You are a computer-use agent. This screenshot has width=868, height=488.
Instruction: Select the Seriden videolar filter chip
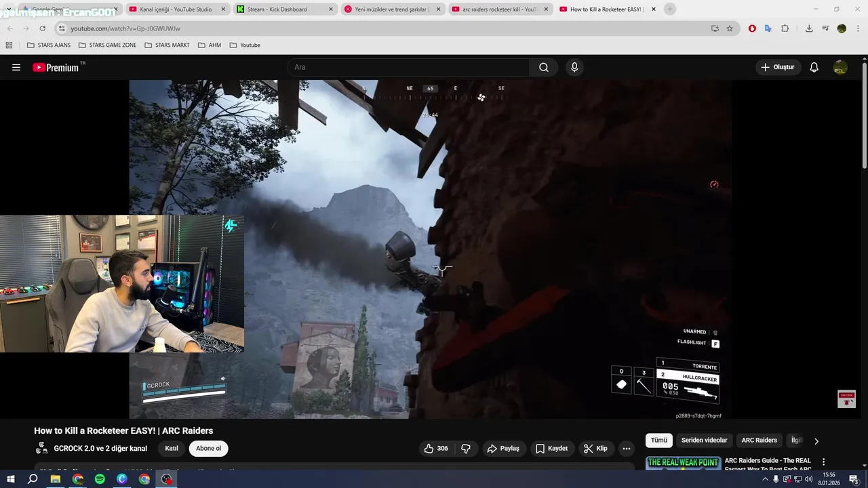[x=704, y=440]
